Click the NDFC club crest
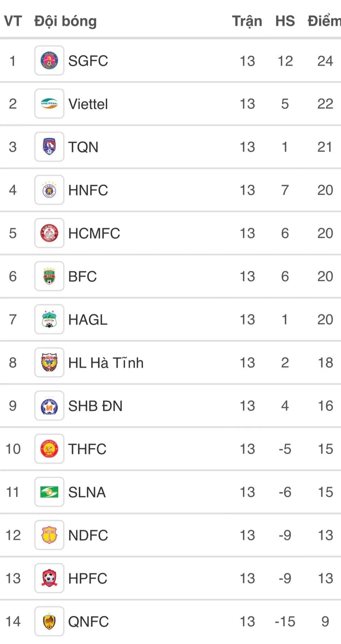 pyautogui.click(x=49, y=535)
